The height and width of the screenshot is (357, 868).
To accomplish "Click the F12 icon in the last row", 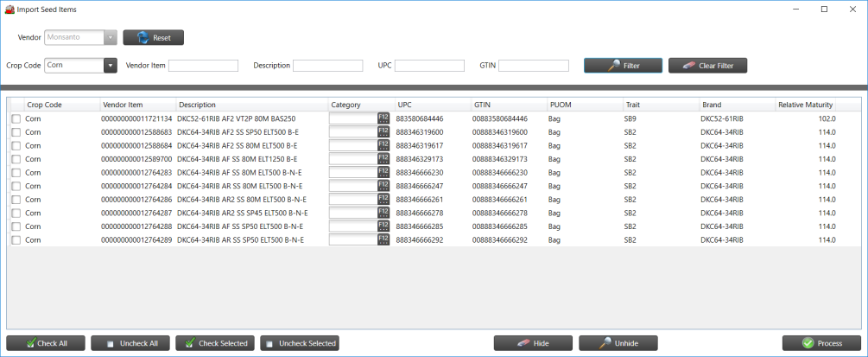I will 383,240.
